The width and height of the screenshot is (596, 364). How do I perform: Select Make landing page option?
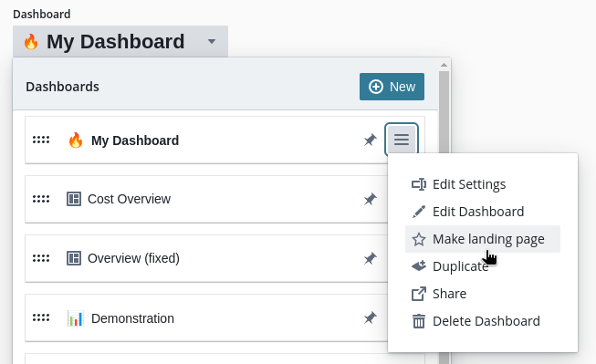pos(483,239)
